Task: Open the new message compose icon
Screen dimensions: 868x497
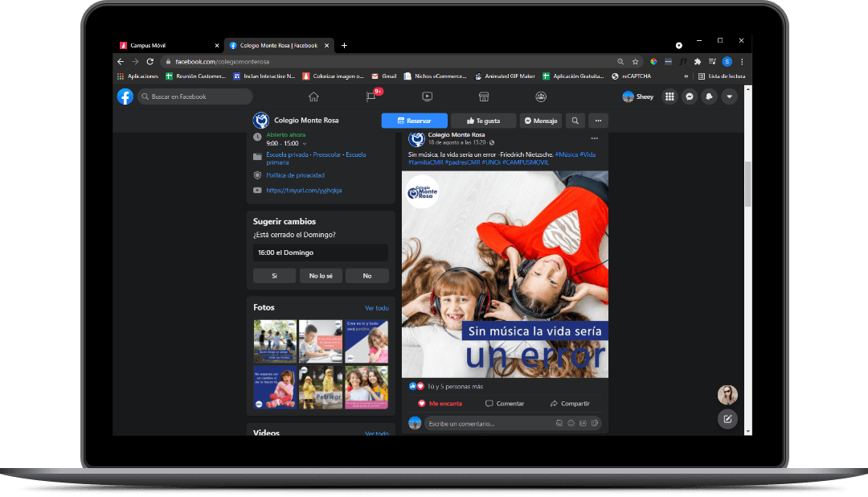Action: tap(727, 419)
